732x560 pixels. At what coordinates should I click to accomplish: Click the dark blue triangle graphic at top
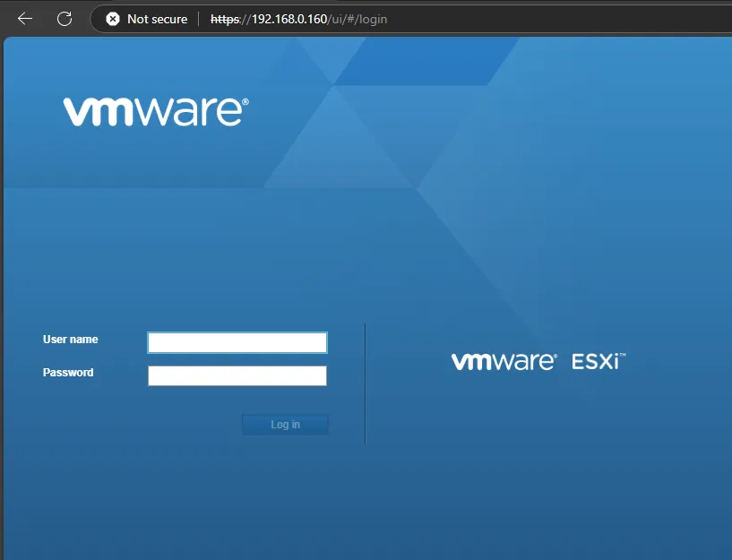(421, 61)
